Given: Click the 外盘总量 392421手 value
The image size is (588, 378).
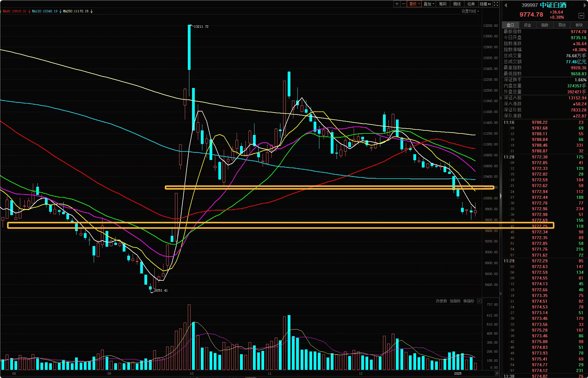Looking at the screenshot, I should click(x=577, y=92).
